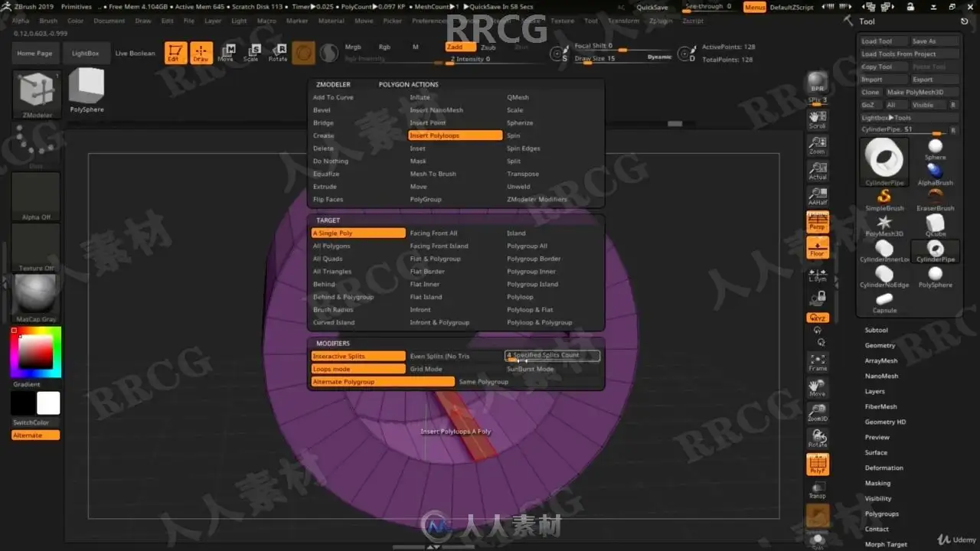Screen dimensions: 980x551
Task: Select the PolySphere thumbnail at top left
Action: [87, 90]
